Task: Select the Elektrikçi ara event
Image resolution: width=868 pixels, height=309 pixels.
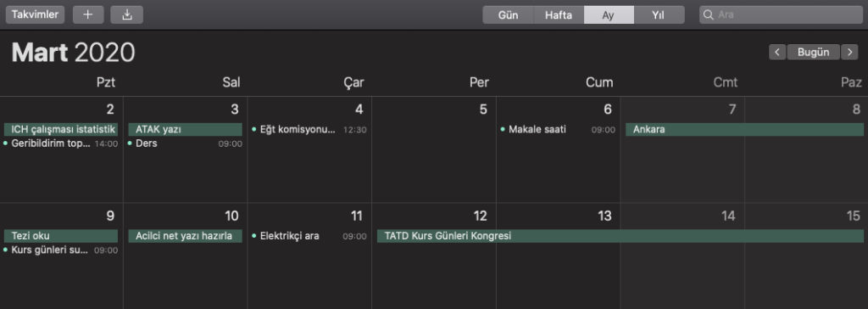Action: 309,236
